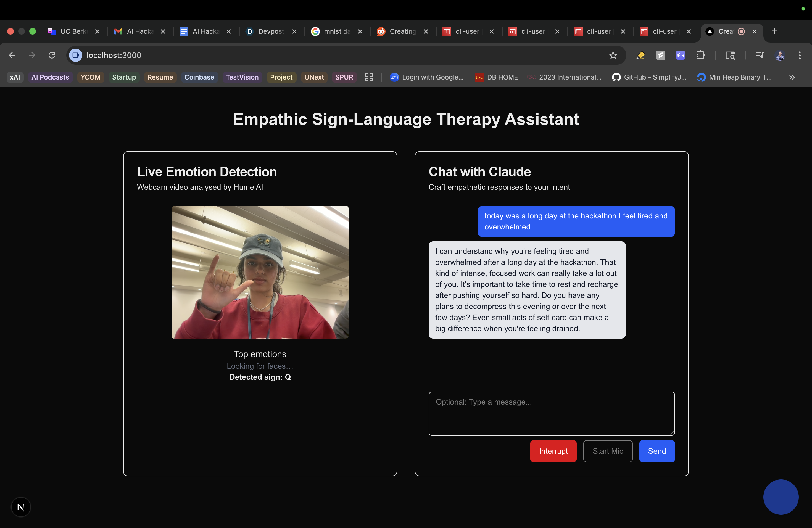Click the highlighter extension icon
The width and height of the screenshot is (812, 528).
tap(640, 55)
